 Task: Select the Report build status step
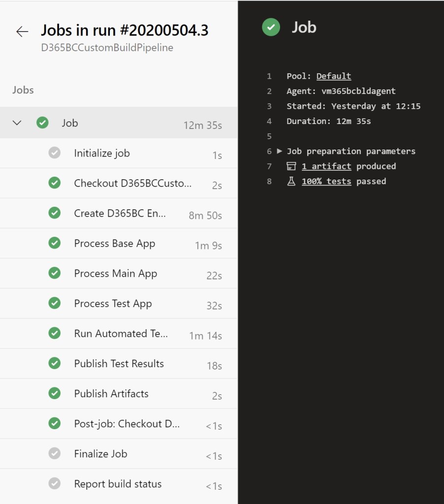(118, 484)
